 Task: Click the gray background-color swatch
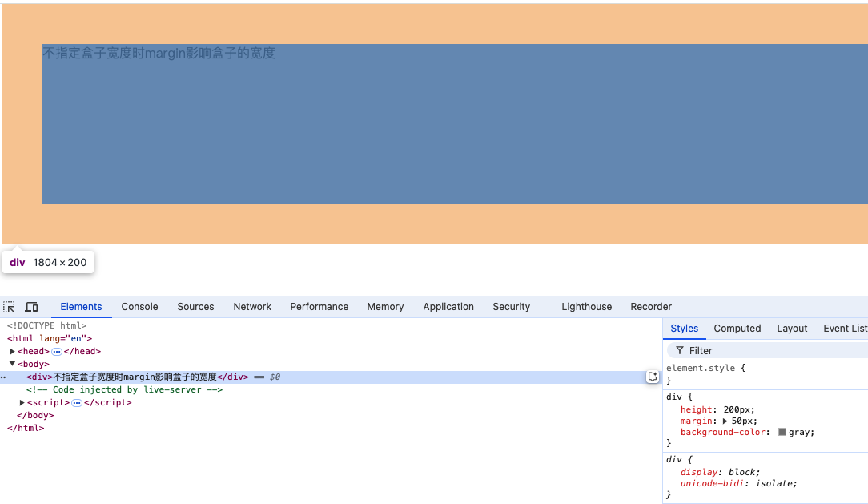tap(782, 432)
